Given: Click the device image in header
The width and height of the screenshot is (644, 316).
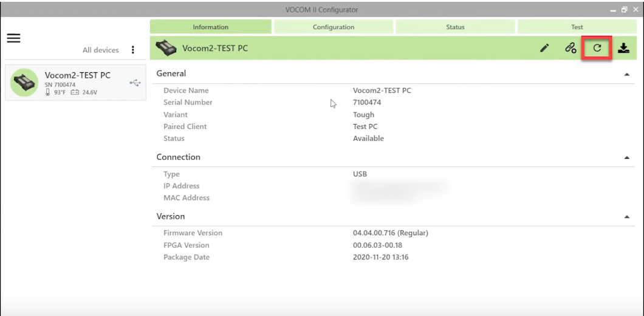Looking at the screenshot, I should [x=166, y=48].
